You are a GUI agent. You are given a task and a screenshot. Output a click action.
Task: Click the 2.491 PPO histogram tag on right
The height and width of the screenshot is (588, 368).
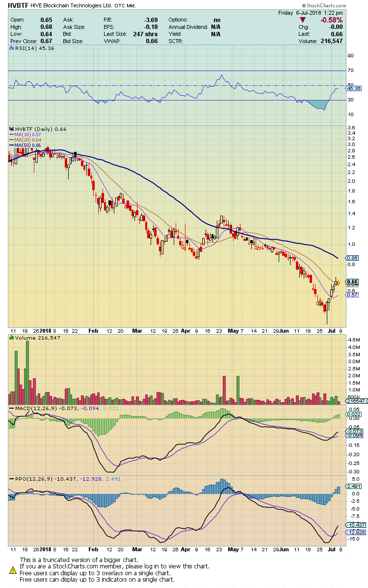tap(353, 486)
